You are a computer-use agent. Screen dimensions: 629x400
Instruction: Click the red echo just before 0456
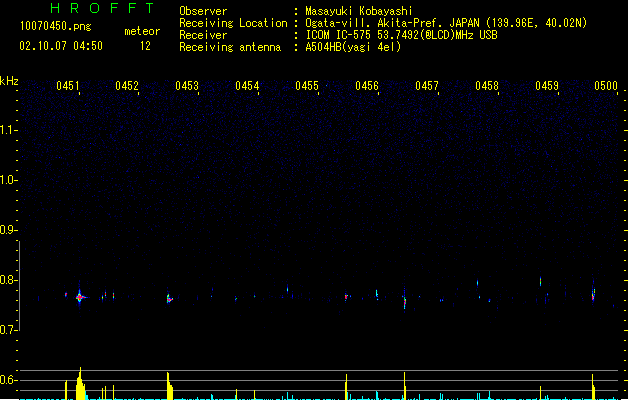[x=346, y=297]
